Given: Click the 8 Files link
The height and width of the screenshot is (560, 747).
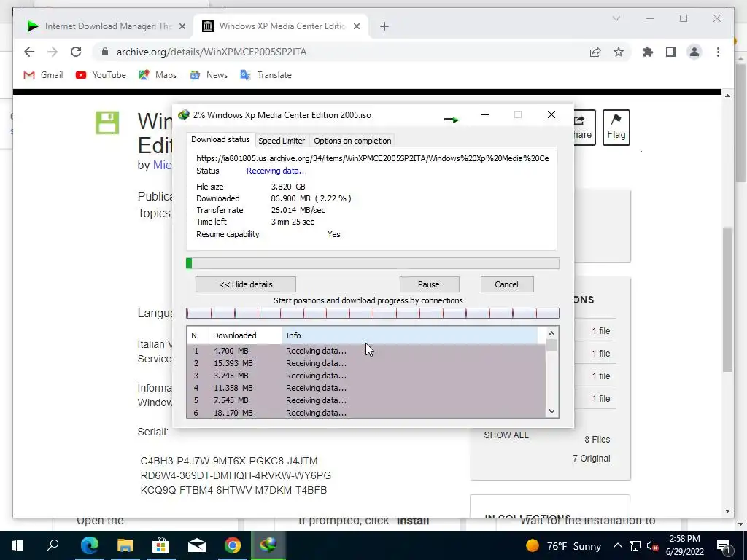Looking at the screenshot, I should point(597,440).
